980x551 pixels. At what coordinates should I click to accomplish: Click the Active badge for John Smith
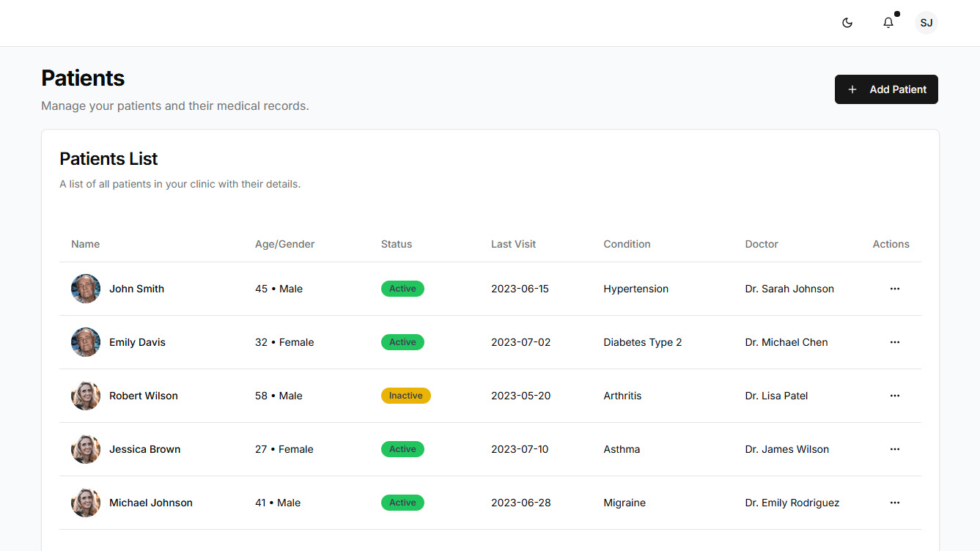click(x=402, y=289)
